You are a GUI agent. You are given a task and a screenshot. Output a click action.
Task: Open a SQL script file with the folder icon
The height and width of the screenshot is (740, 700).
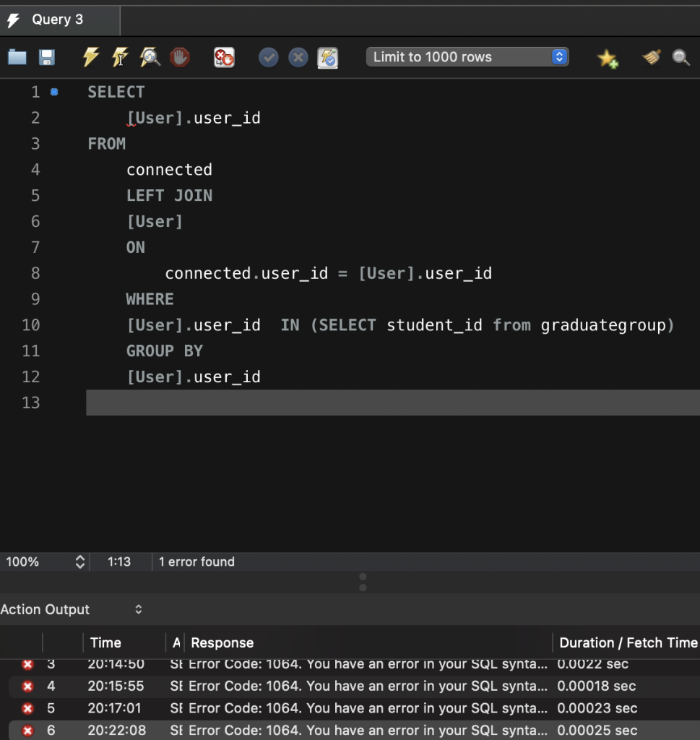tap(17, 58)
